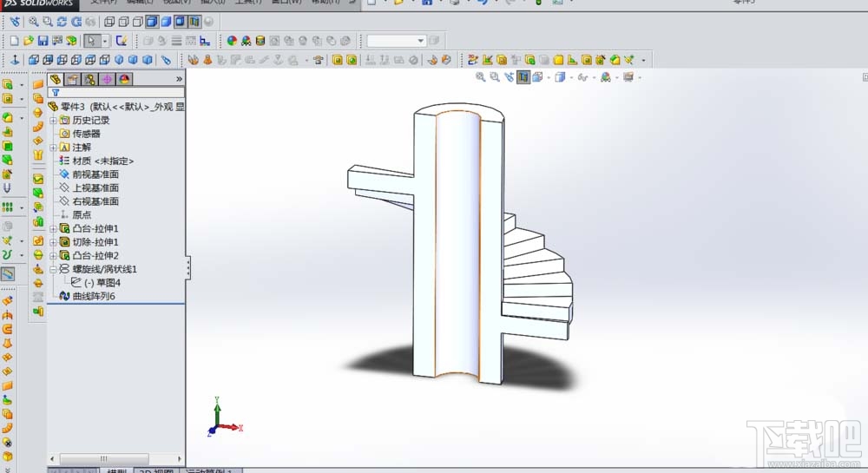
Task: Open the Select tool dropdown arrow
Action: point(105,41)
